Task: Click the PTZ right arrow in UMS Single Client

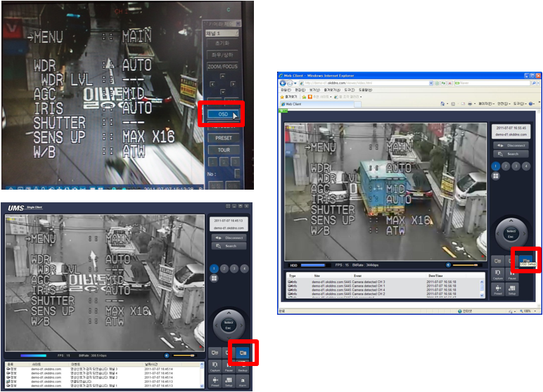Action: click(x=241, y=325)
